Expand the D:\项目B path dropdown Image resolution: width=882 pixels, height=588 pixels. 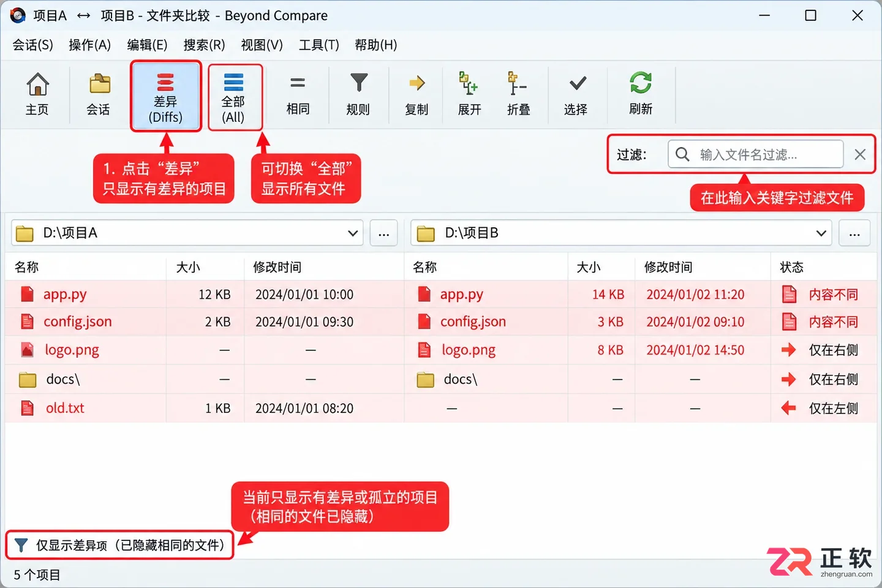tap(821, 233)
